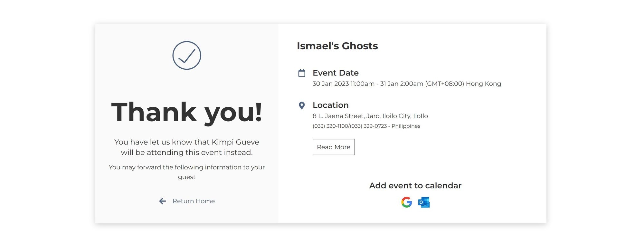644x247 pixels.
Task: Click the Ismael's Ghosts event title
Action: click(x=337, y=46)
